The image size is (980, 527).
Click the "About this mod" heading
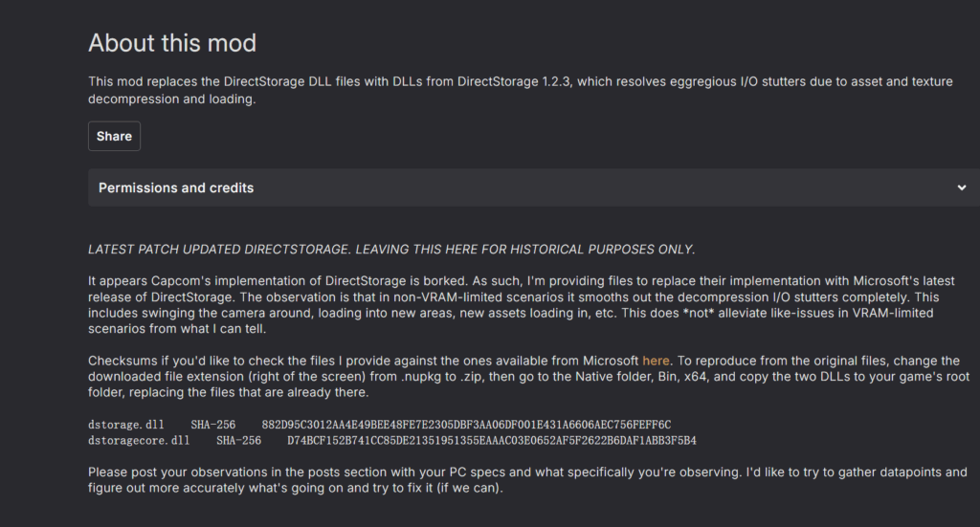tap(172, 43)
